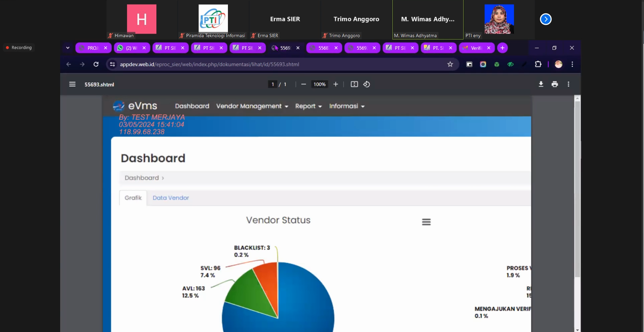Click the Dashboard navigation link
The height and width of the screenshot is (332, 644).
192,106
